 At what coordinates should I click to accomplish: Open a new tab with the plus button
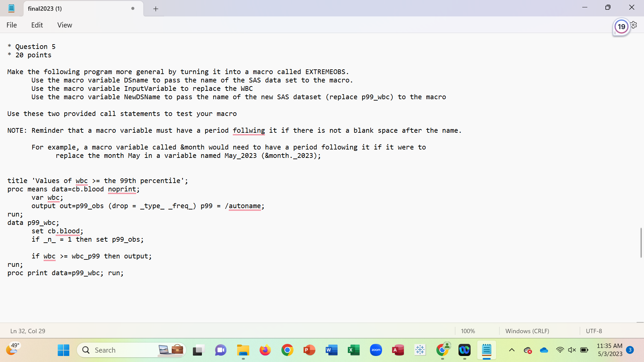[x=155, y=9]
